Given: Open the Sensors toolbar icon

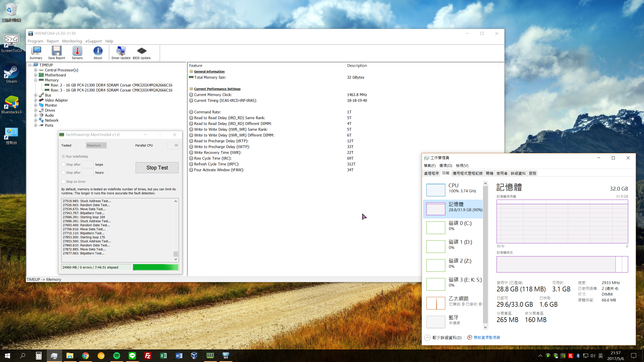Looking at the screenshot, I should [x=77, y=53].
